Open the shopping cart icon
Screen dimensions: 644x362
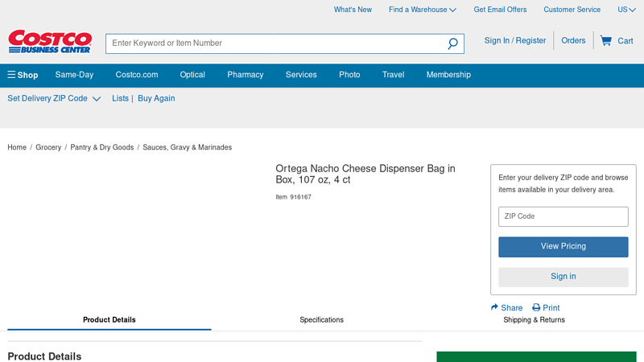click(x=606, y=40)
